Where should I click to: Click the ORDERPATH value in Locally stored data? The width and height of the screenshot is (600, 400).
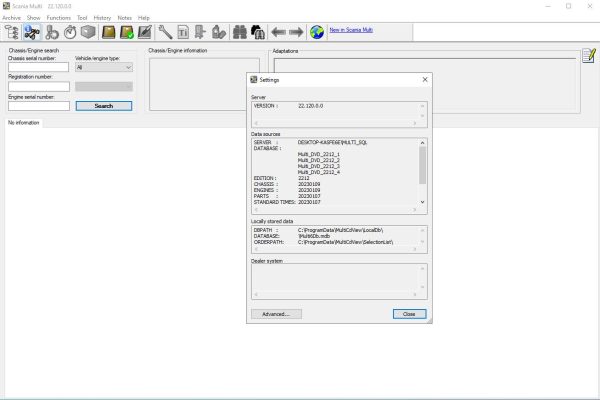pos(346,242)
